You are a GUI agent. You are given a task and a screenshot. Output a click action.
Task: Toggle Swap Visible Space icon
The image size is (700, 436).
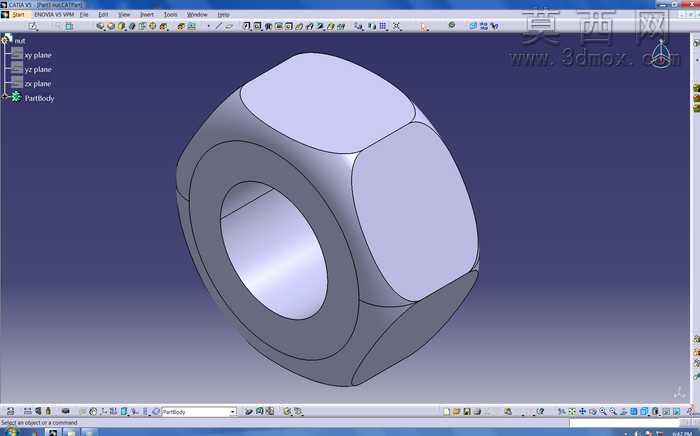[x=676, y=411]
